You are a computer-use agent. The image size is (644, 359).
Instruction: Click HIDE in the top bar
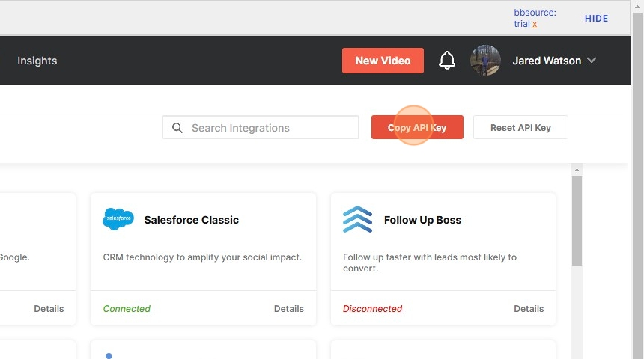tap(596, 19)
